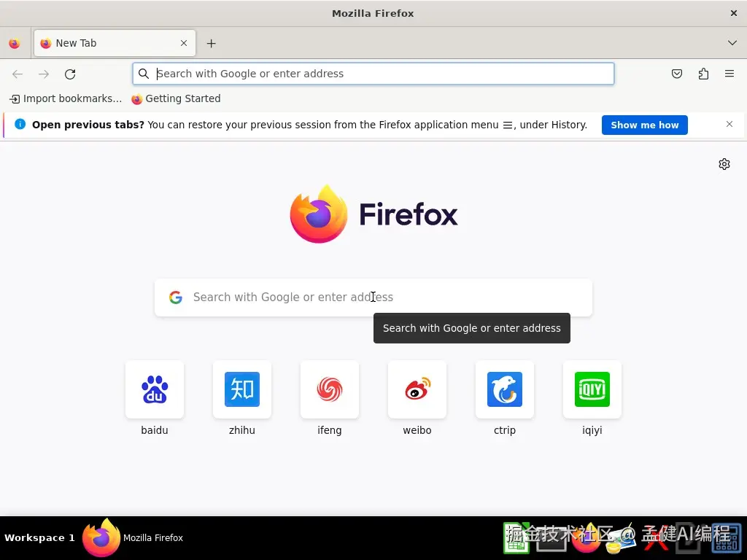Image resolution: width=747 pixels, height=560 pixels.
Task: Select the New Tab tab
Action: (x=115, y=43)
